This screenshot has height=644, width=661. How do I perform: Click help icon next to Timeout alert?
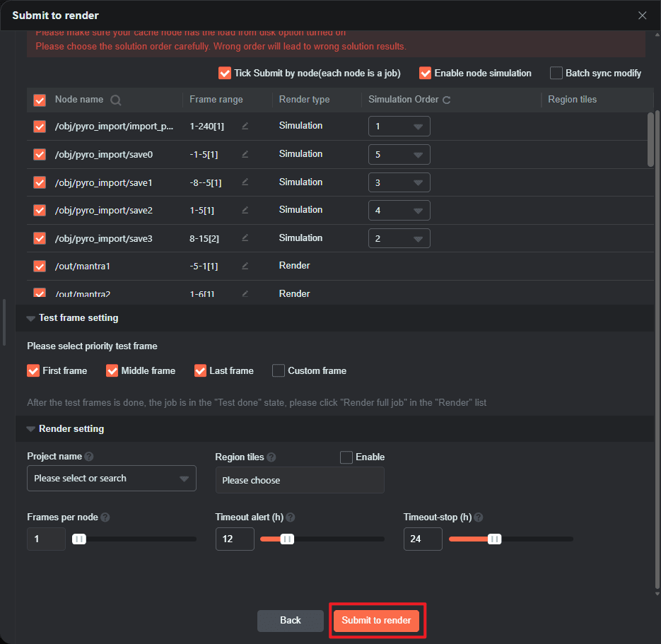291,517
